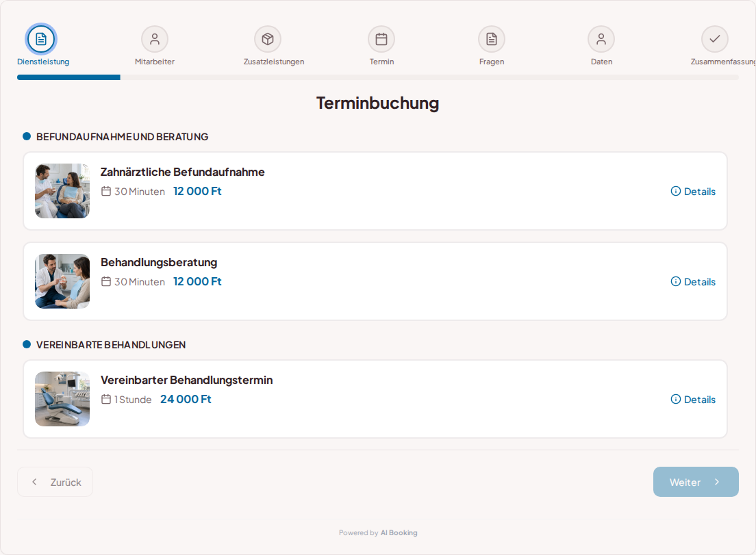Image resolution: width=756 pixels, height=555 pixels.
Task: Click the heading "BEFUNDAUFNAHME UND BERATUNG"
Action: [122, 137]
